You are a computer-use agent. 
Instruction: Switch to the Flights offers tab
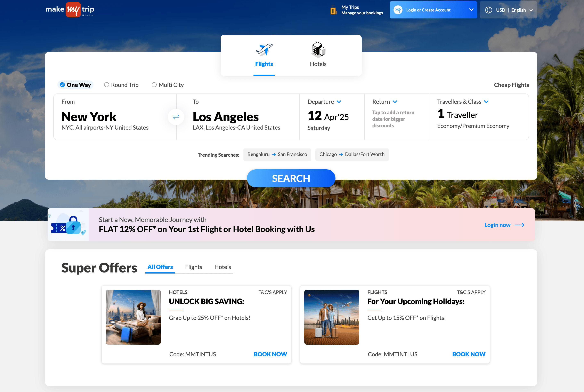pos(194,267)
